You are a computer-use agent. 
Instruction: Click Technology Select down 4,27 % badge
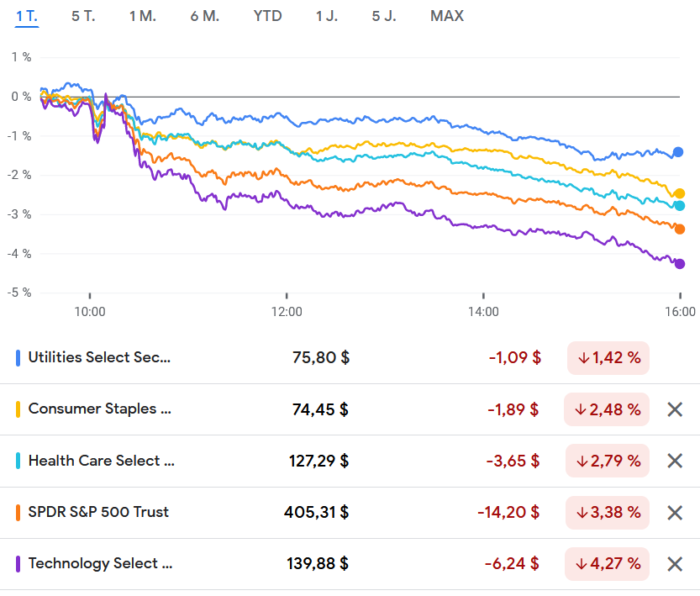[607, 563]
